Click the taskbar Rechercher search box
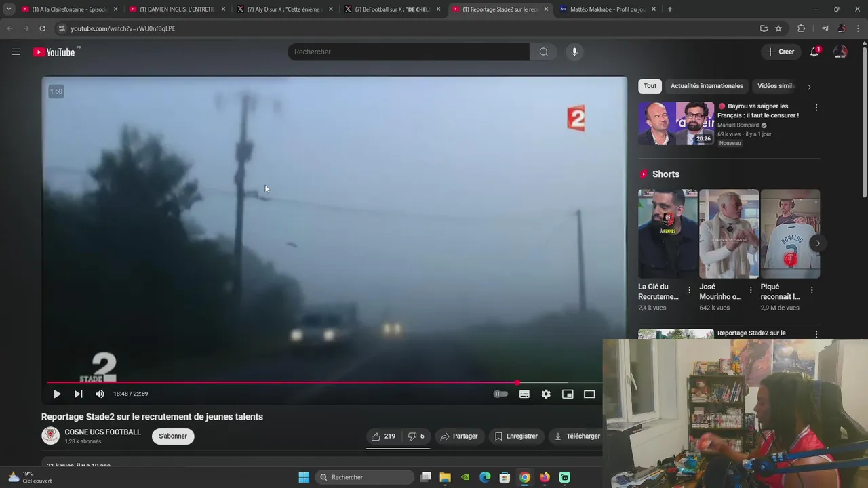The height and width of the screenshot is (488, 868). 366,477
